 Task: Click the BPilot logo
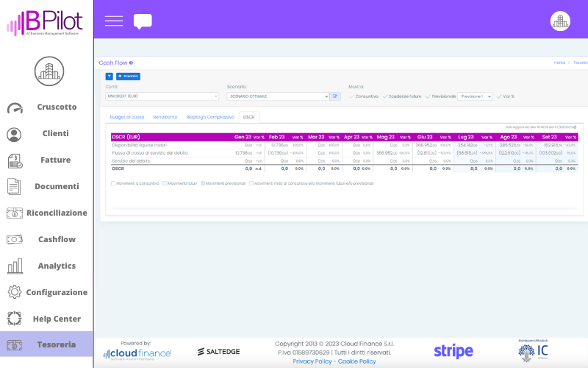point(45,24)
